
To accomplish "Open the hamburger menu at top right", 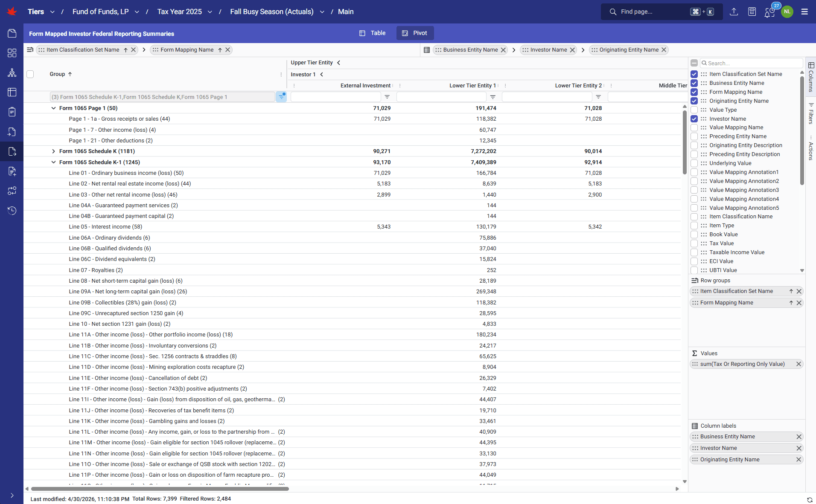I will click(804, 12).
